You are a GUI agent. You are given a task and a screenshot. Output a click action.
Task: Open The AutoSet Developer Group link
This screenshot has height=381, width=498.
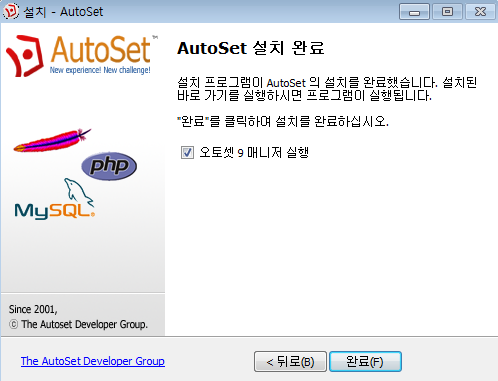coord(93,361)
